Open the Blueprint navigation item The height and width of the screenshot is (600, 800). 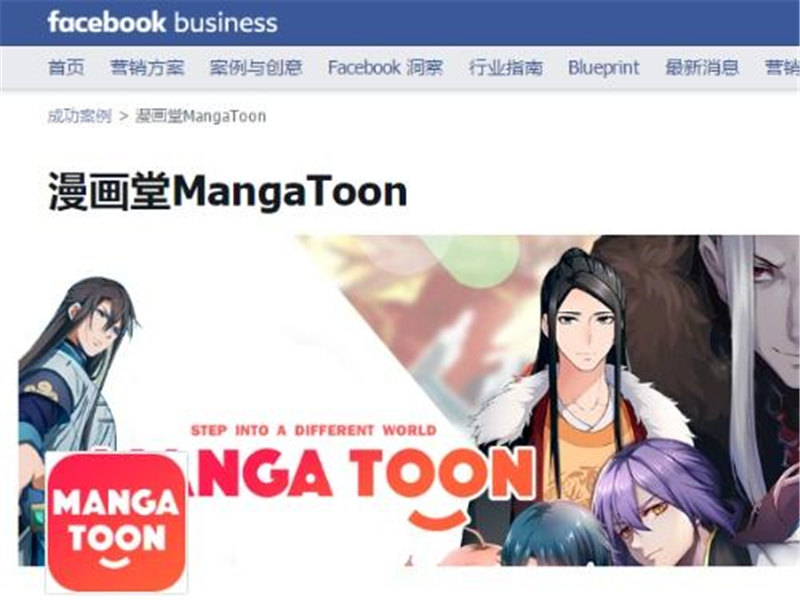tap(604, 67)
